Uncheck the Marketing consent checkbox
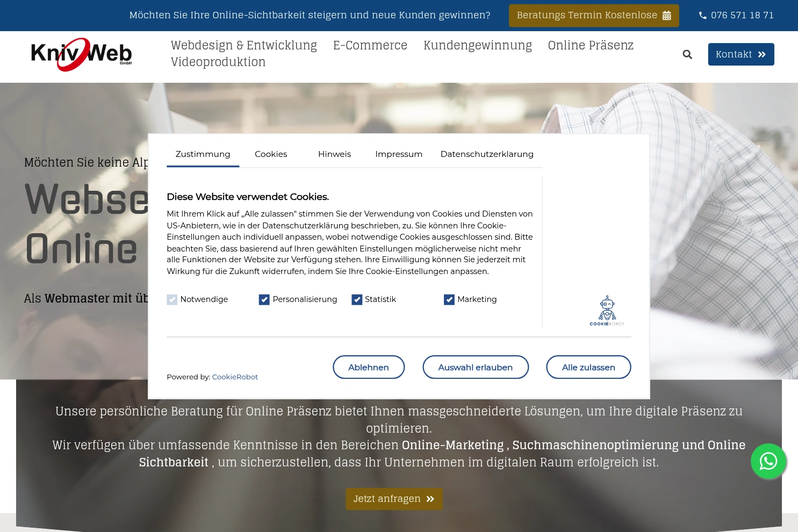 pyautogui.click(x=449, y=299)
